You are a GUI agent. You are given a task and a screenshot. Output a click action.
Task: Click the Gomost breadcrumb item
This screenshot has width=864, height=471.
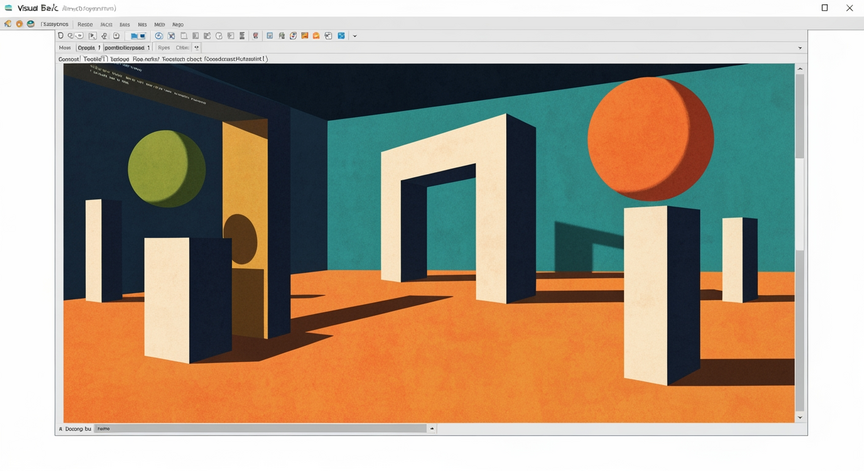tap(69, 59)
